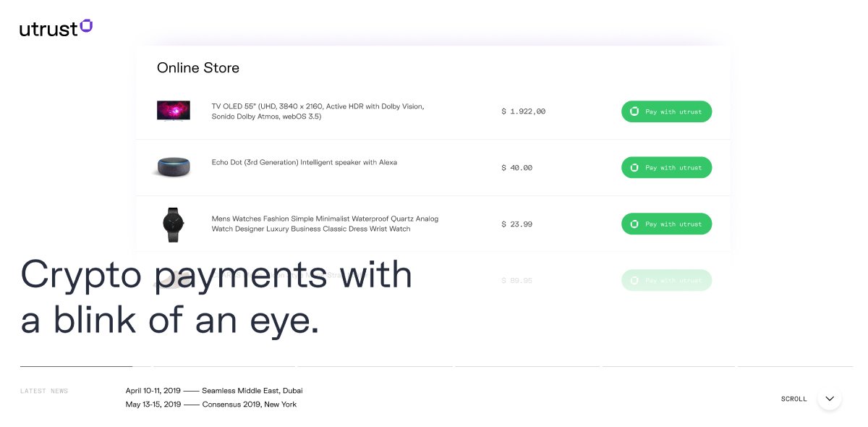Click the scroll down chevron button
Screen dimensions: 868x427
pyautogui.click(x=830, y=399)
